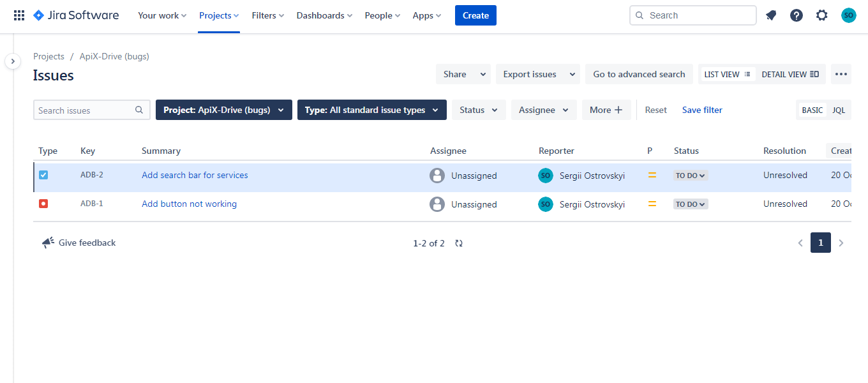Sort by the P priority column header
The width and height of the screenshot is (868, 383).
coord(650,151)
